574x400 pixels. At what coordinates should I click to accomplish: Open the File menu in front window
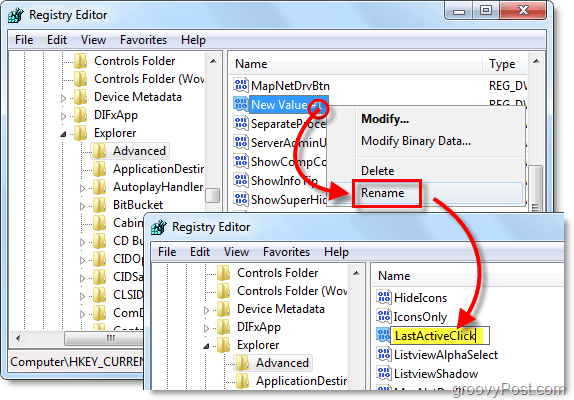tap(167, 252)
